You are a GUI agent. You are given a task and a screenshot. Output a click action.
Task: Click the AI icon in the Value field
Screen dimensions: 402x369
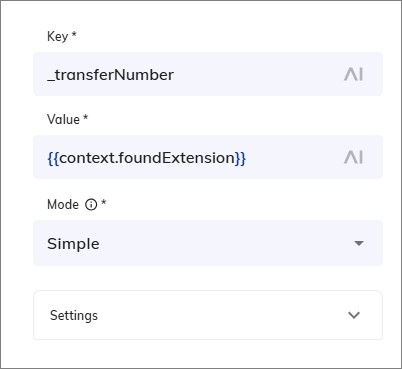(x=353, y=157)
